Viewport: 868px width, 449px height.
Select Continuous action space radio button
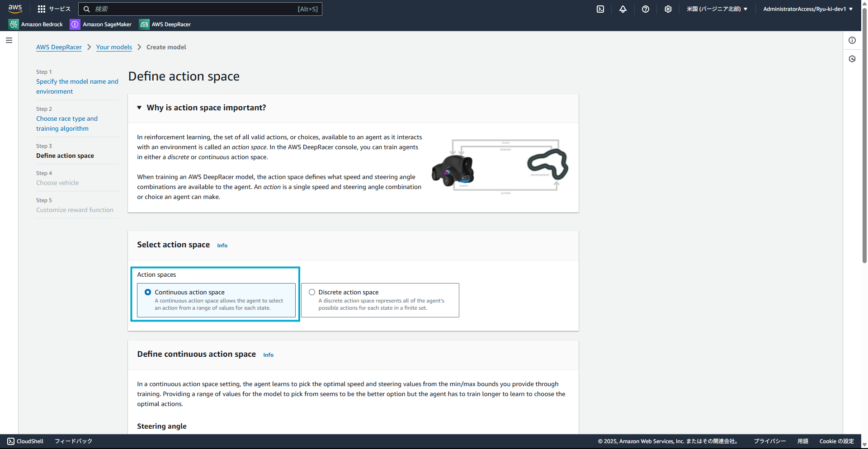pos(148,292)
